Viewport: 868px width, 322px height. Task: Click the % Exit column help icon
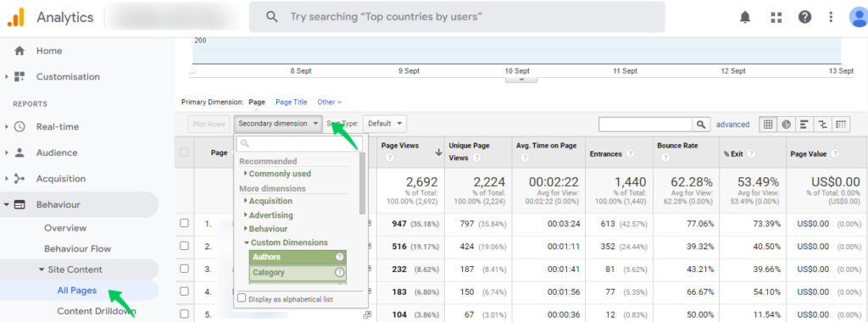tap(752, 154)
